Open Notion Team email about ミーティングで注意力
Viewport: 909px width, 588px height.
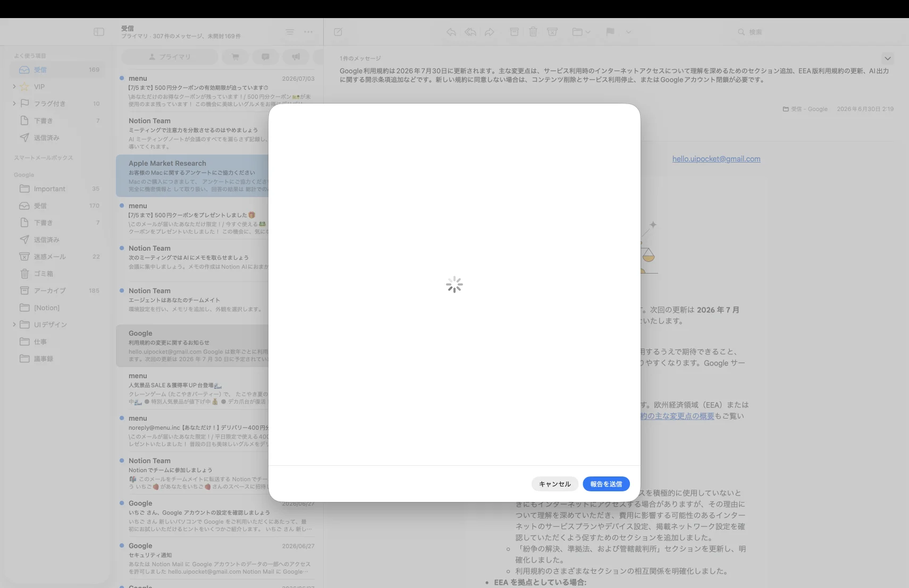[x=192, y=133]
